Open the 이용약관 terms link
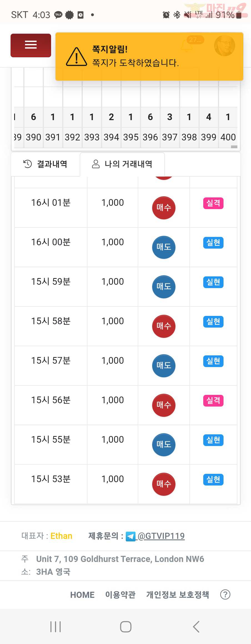 [x=120, y=595]
